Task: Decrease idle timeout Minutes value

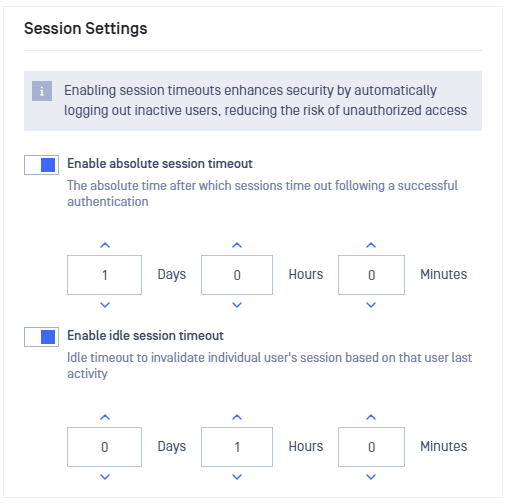Action: coord(371,477)
